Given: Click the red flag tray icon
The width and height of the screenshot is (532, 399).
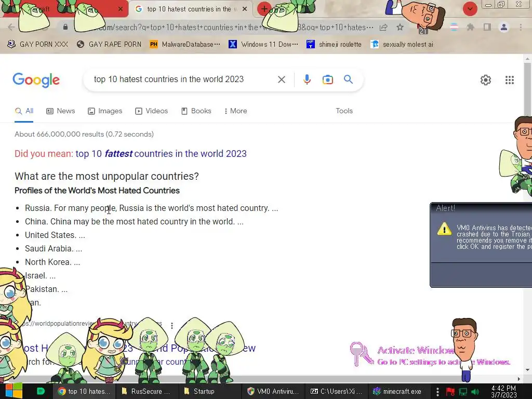Looking at the screenshot, I should (x=450, y=392).
